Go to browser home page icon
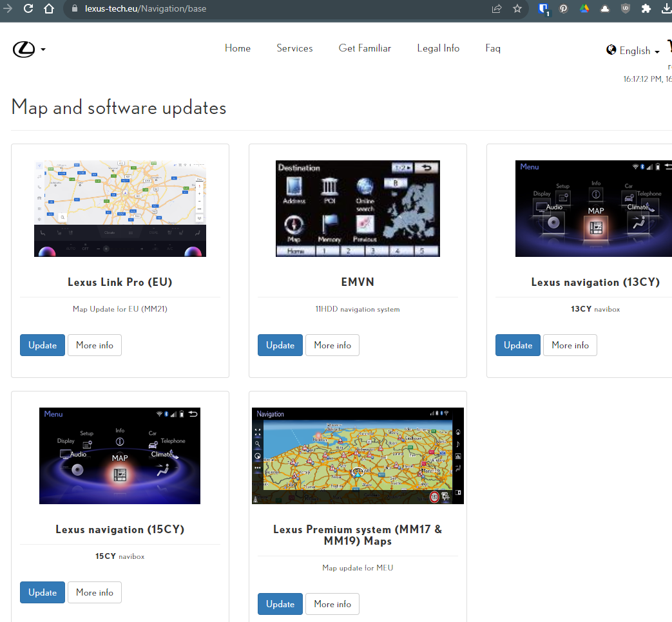672x622 pixels. tap(49, 9)
